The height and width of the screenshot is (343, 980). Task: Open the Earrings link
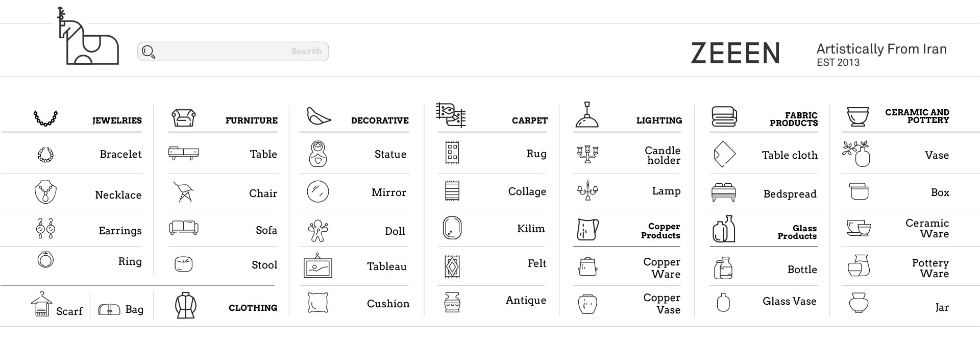[x=120, y=231]
